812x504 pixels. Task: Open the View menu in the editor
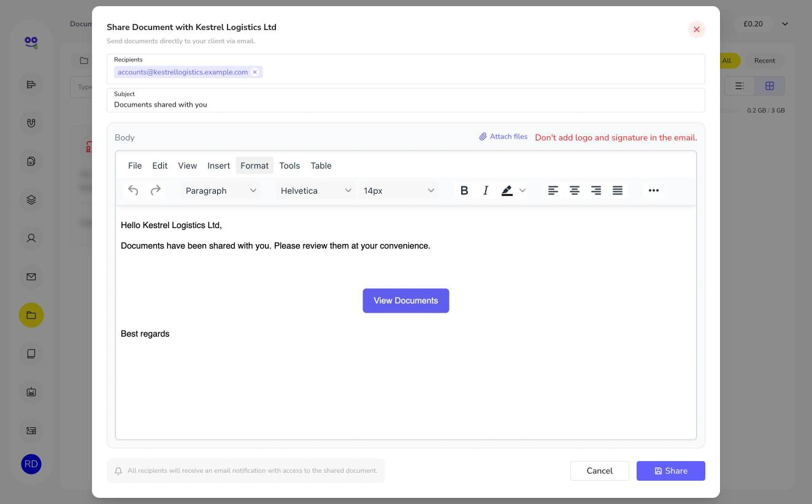coord(188,166)
